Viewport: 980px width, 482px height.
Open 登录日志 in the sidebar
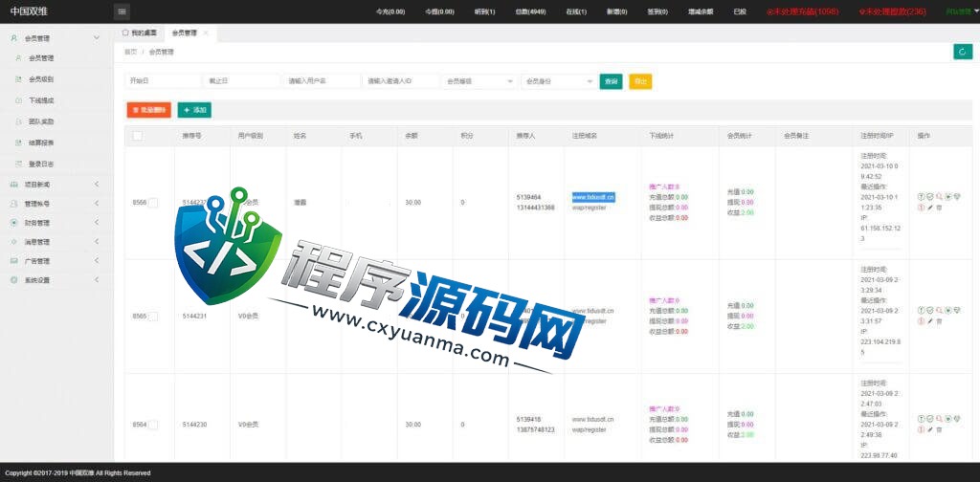coord(56,164)
